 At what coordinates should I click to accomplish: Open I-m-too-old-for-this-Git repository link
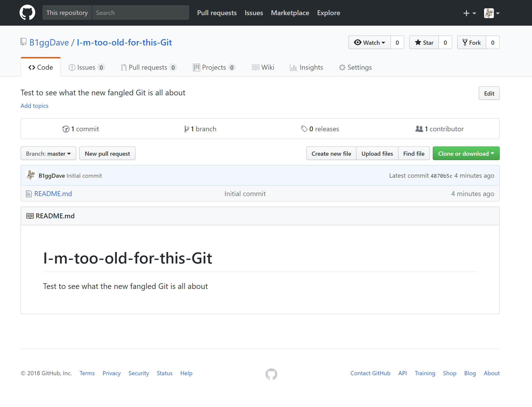[124, 43]
